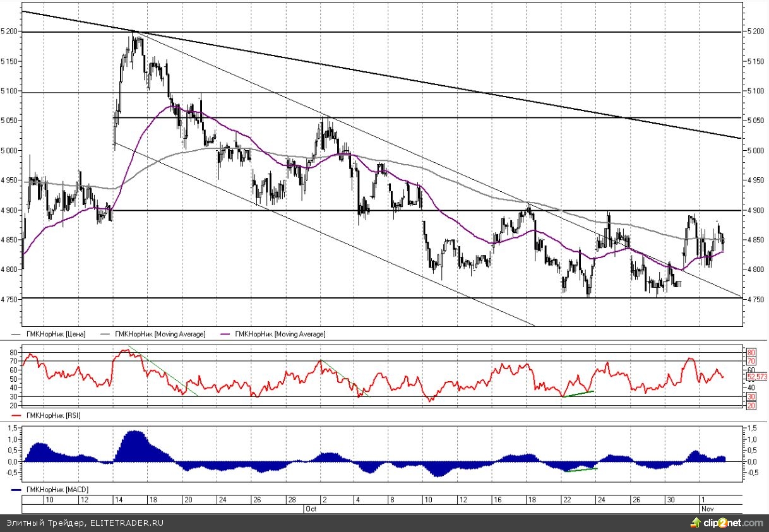The image size is (769, 532).
Task: Click the gray line marker before ГМКНорНик [Цена]
Action: click(16, 334)
